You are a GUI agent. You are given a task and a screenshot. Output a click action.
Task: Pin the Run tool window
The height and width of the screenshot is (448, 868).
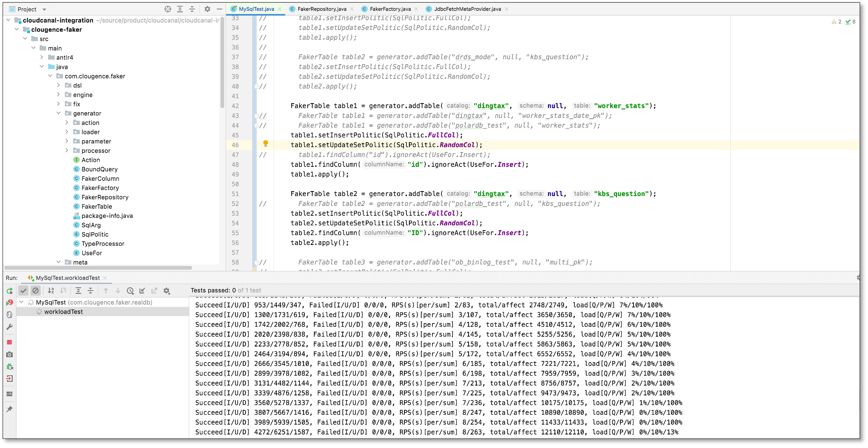click(9, 410)
